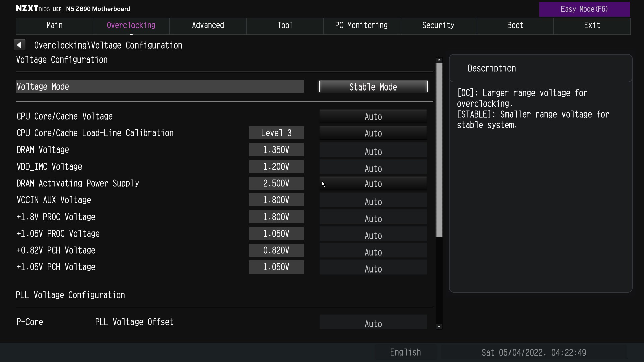
Task: Click the Description panel header
Action: click(x=541, y=68)
